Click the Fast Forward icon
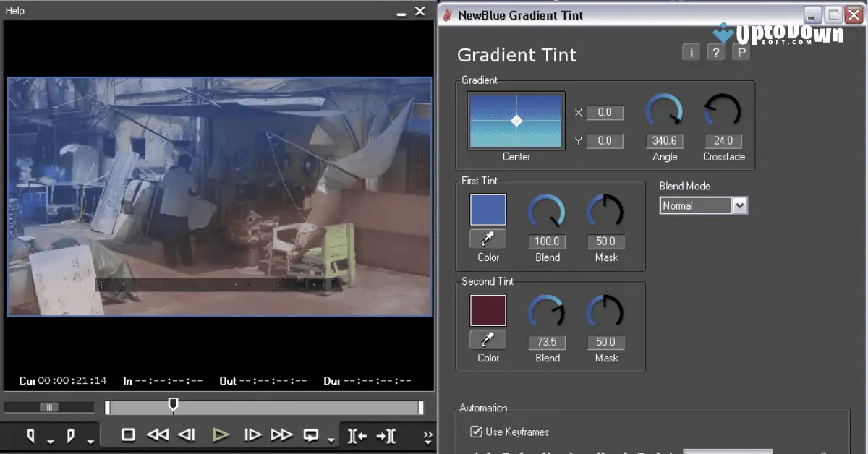Viewport: 868px width, 454px height. coord(281,434)
